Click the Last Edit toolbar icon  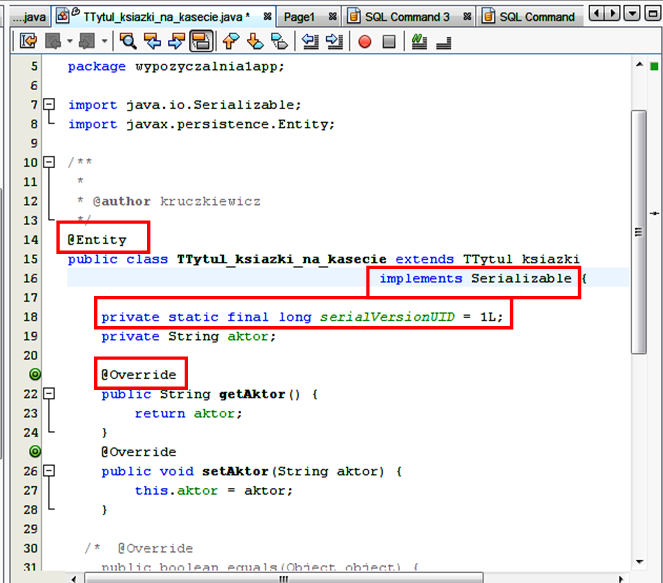tap(28, 41)
